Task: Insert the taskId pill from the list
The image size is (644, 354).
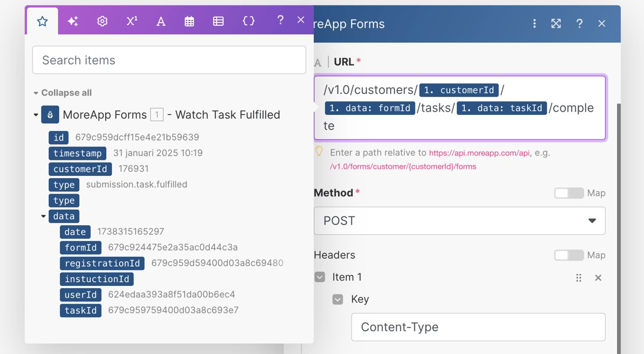Action: pos(80,311)
